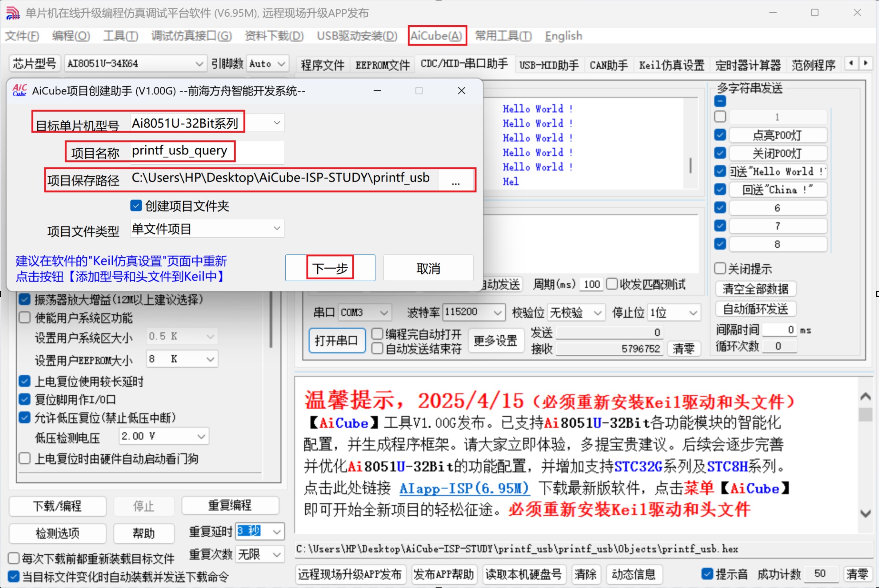Enable 上电复位时由硬件自动启动看门狗 checkbox
The height and width of the screenshot is (588, 879).
24,458
